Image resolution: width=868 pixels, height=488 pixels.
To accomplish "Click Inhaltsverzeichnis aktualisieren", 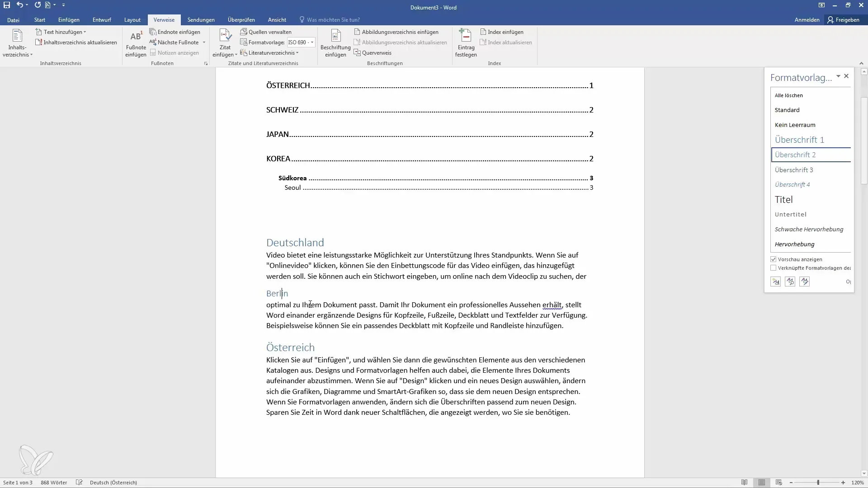I will (x=76, y=42).
